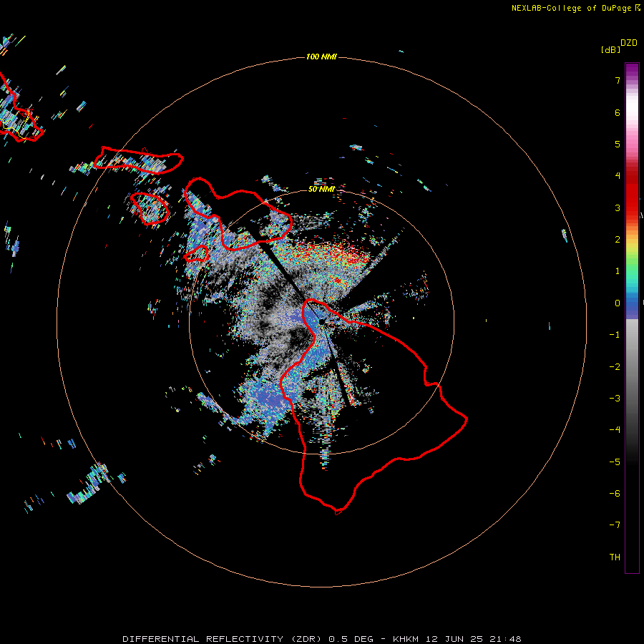Click the -7 tick label on the color scale

pos(615,525)
